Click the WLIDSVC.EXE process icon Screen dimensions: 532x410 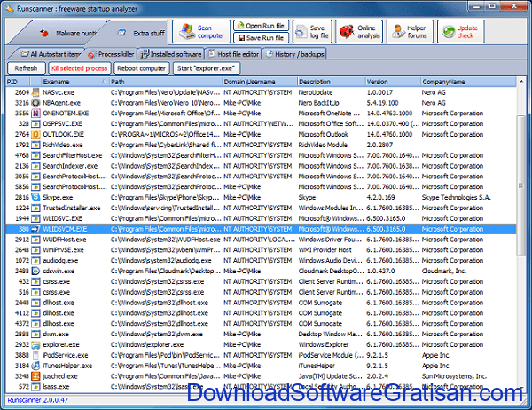tap(35, 218)
